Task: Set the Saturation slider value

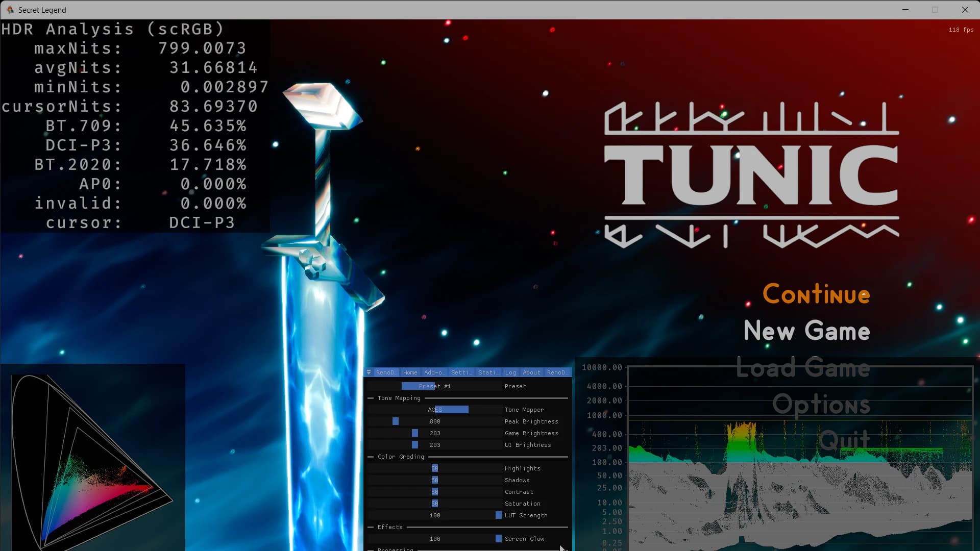Action: [435, 504]
